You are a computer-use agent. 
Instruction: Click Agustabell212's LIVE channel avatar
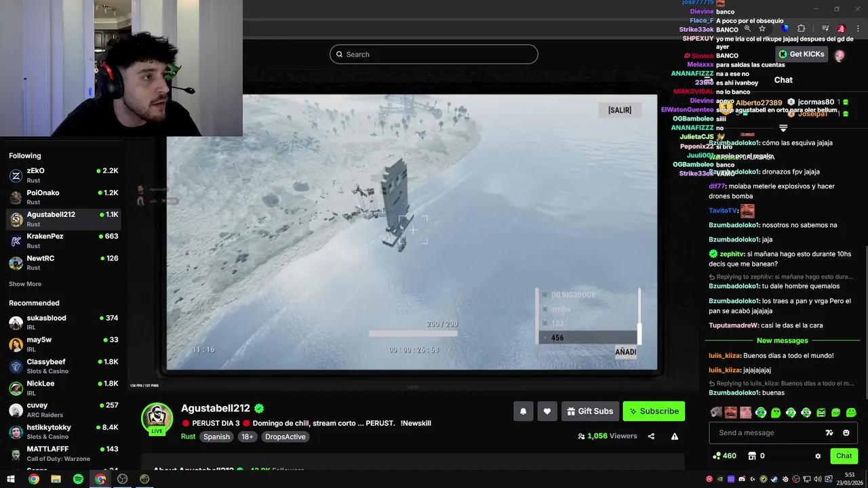coord(157,418)
